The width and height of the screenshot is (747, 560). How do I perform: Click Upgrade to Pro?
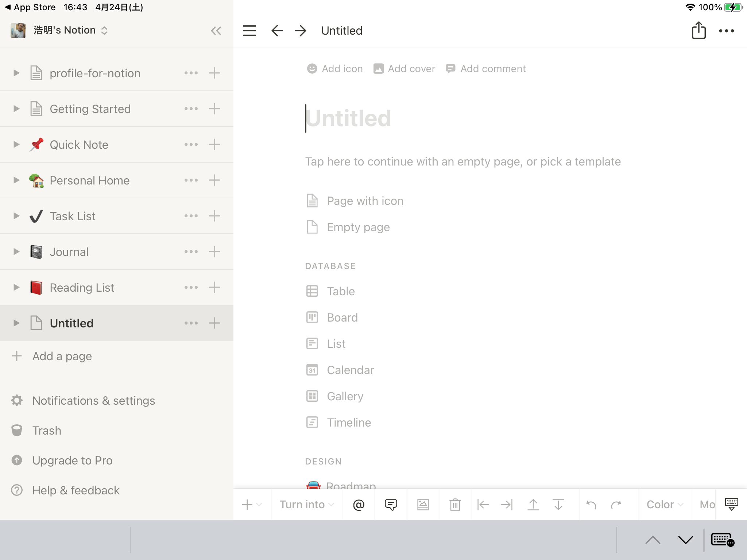(62, 460)
